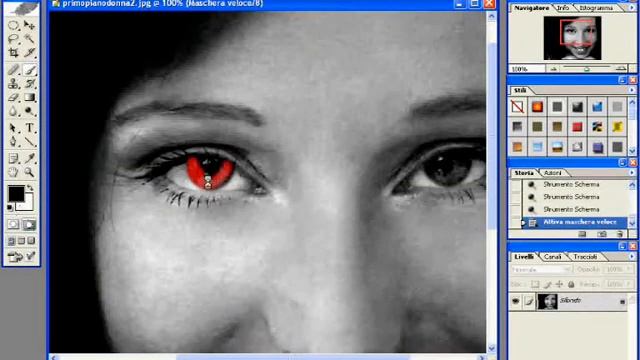Reset default black and white colors
640x360 pixels.
coord(11,208)
